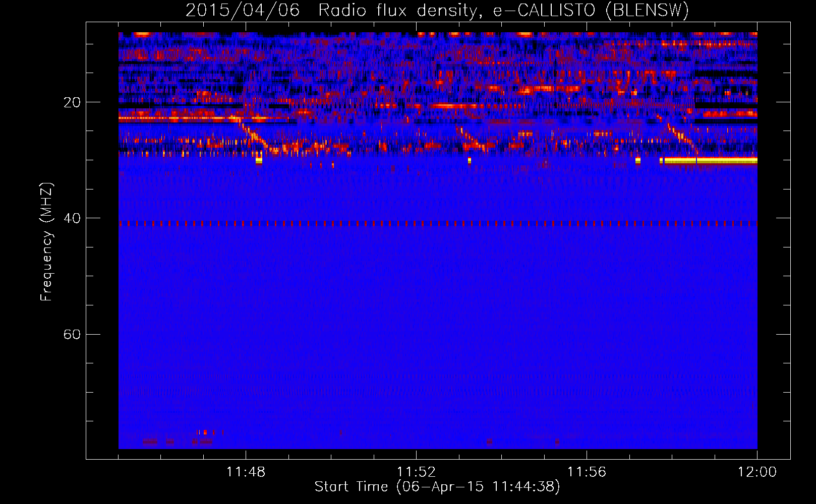Click the 11:52 time tick label

[x=416, y=472]
